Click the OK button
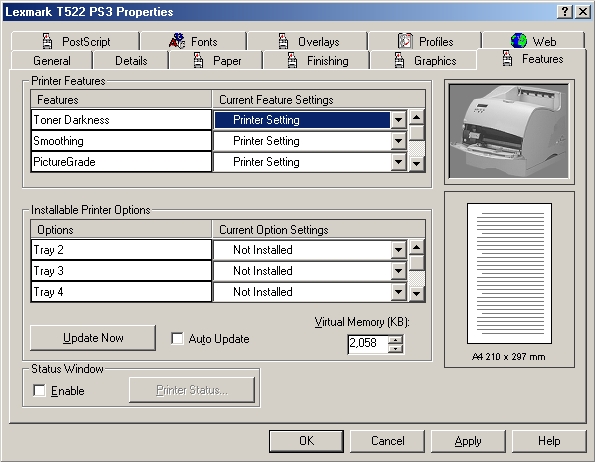 coord(307,441)
